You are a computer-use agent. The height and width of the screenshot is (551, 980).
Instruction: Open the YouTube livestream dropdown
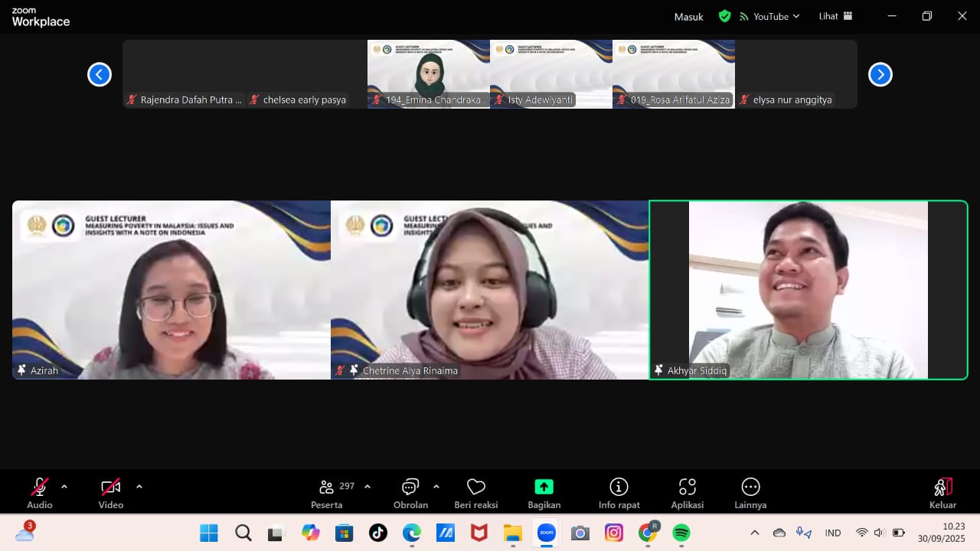click(x=769, y=16)
